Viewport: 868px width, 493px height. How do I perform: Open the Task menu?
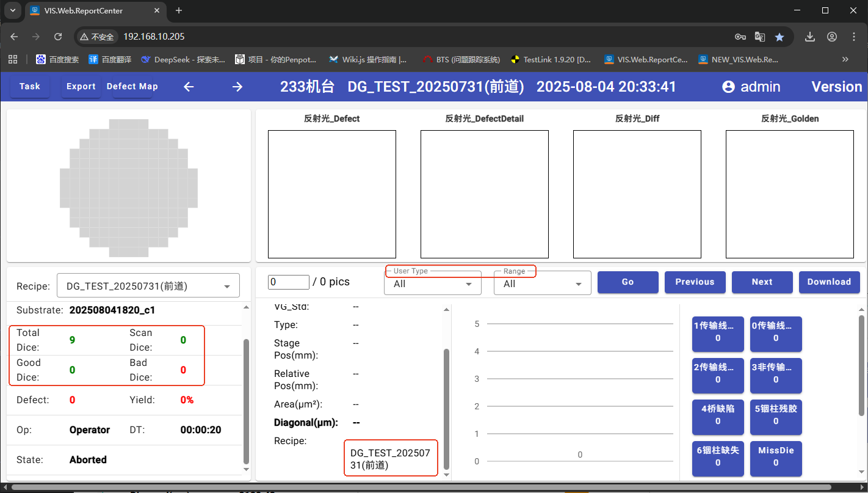click(x=29, y=86)
